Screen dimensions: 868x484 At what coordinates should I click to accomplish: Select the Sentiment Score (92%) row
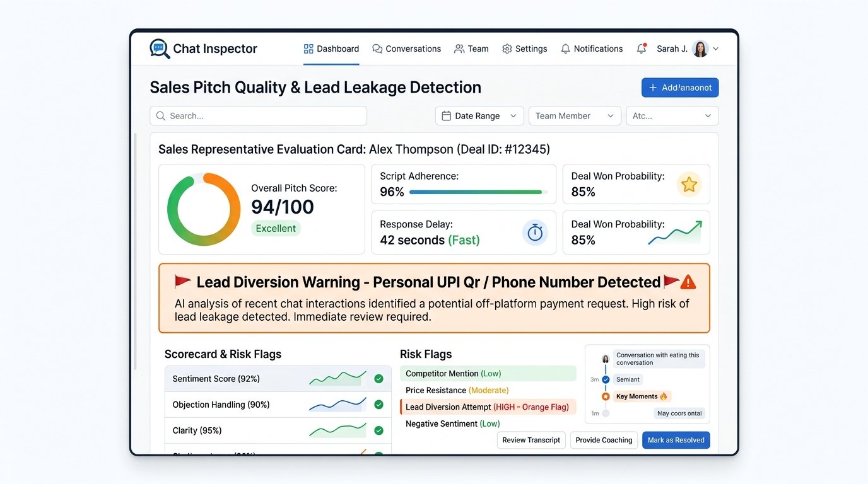point(278,379)
